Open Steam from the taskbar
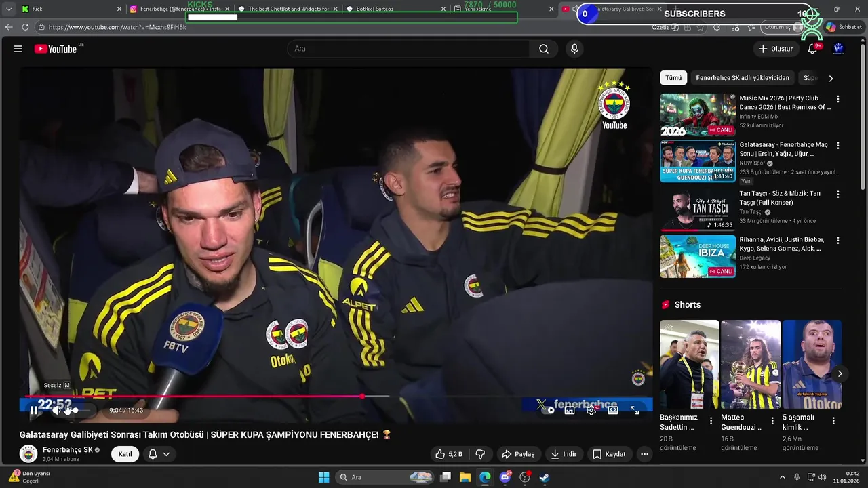This screenshot has height=488, width=868. point(544,477)
